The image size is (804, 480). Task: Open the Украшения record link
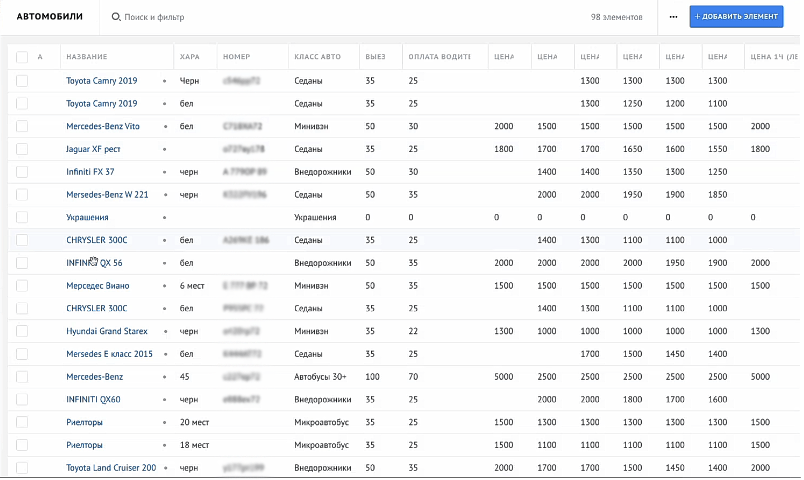click(87, 217)
